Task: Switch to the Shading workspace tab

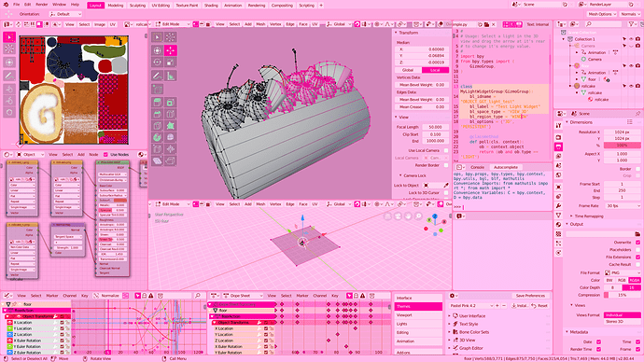Action: (211, 6)
